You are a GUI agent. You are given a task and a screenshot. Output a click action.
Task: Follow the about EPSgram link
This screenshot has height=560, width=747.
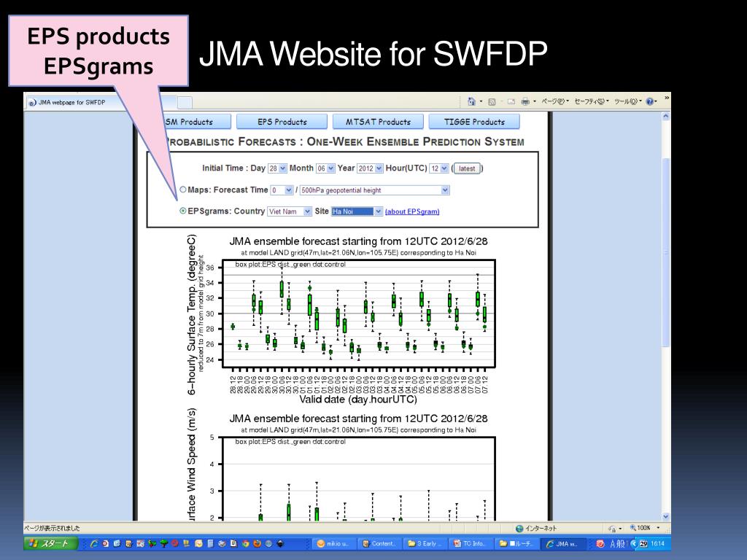click(412, 211)
